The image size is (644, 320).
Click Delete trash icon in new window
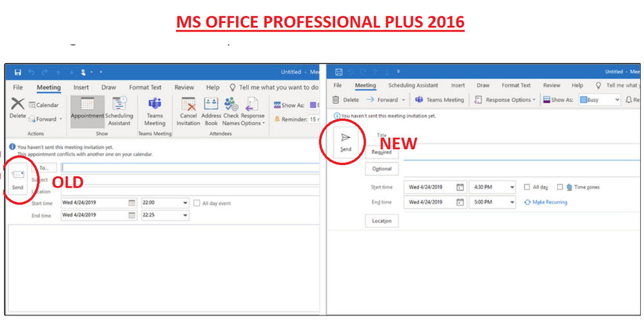336,99
